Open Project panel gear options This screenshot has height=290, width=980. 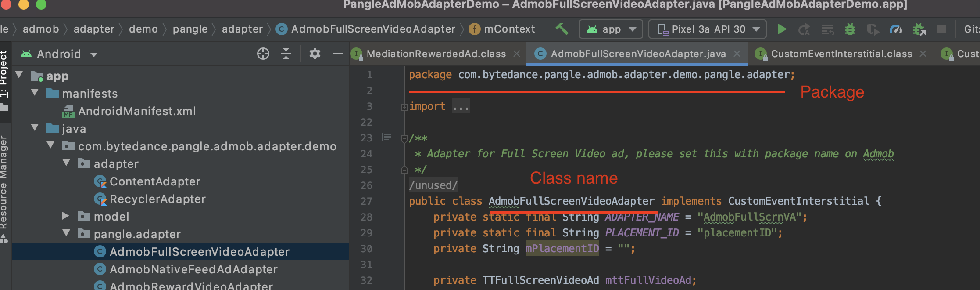(x=315, y=54)
